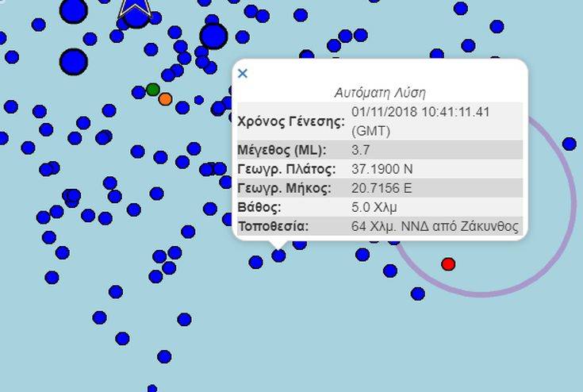
Task: Select the magnitude value 3.7
Action: coord(361,150)
